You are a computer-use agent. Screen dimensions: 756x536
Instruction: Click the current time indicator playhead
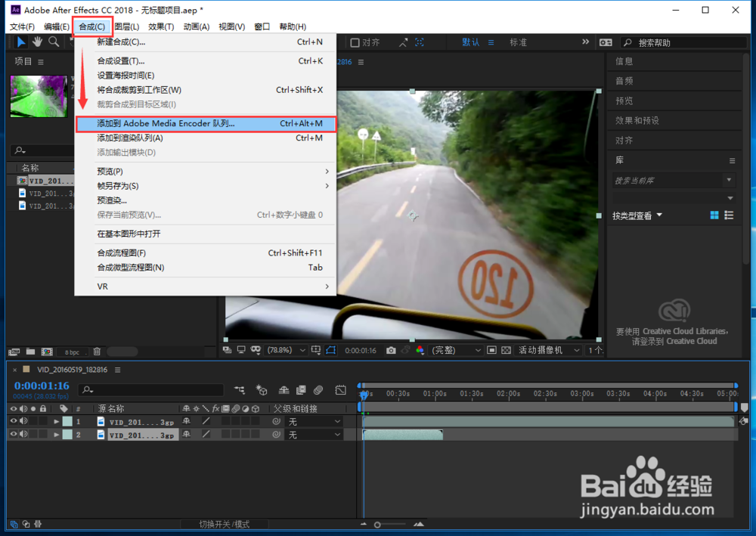pyautogui.click(x=364, y=395)
